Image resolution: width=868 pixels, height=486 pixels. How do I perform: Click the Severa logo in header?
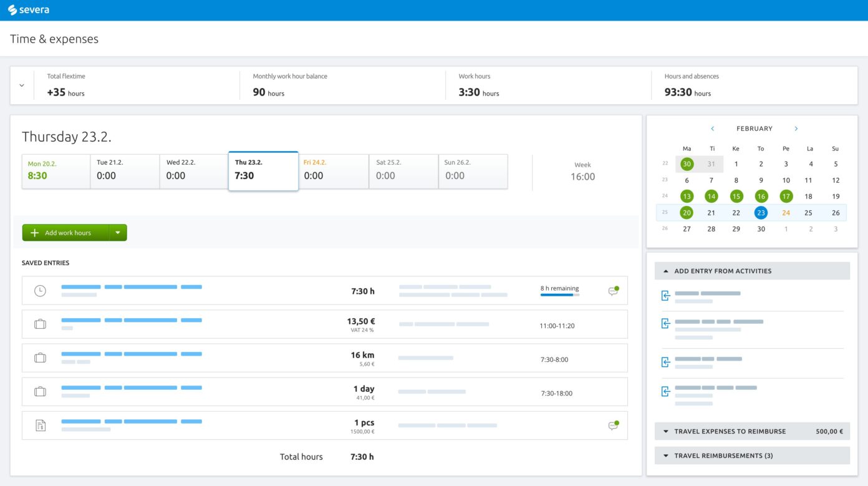[29, 10]
